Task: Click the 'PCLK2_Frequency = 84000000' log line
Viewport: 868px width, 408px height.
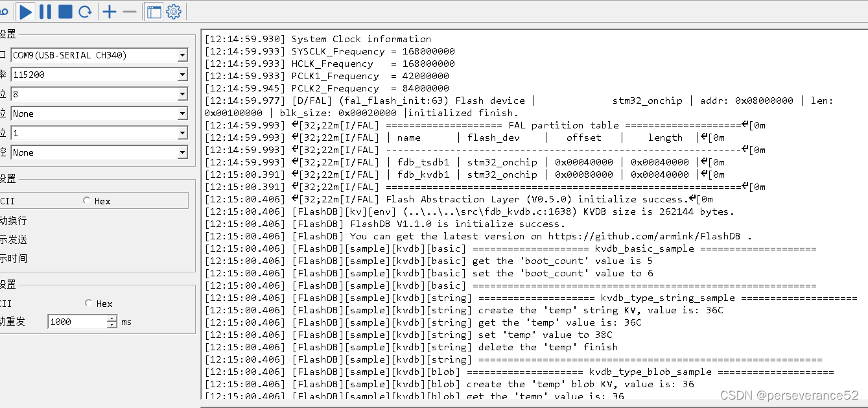Action: 327,88
